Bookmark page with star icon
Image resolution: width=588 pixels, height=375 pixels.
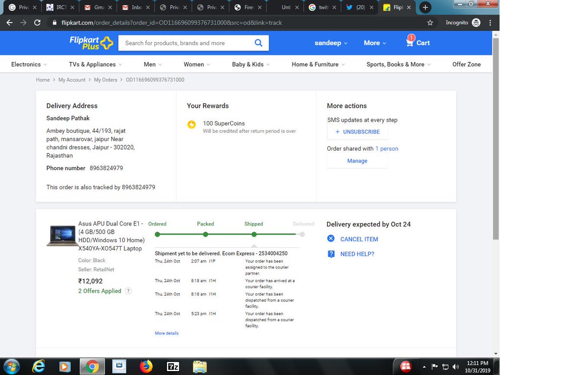(430, 23)
